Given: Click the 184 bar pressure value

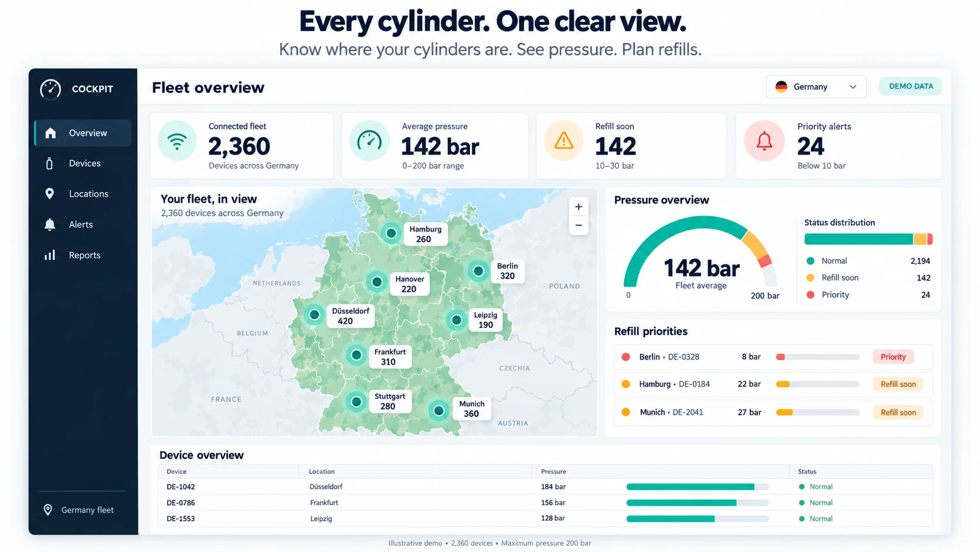Looking at the screenshot, I should 553,487.
